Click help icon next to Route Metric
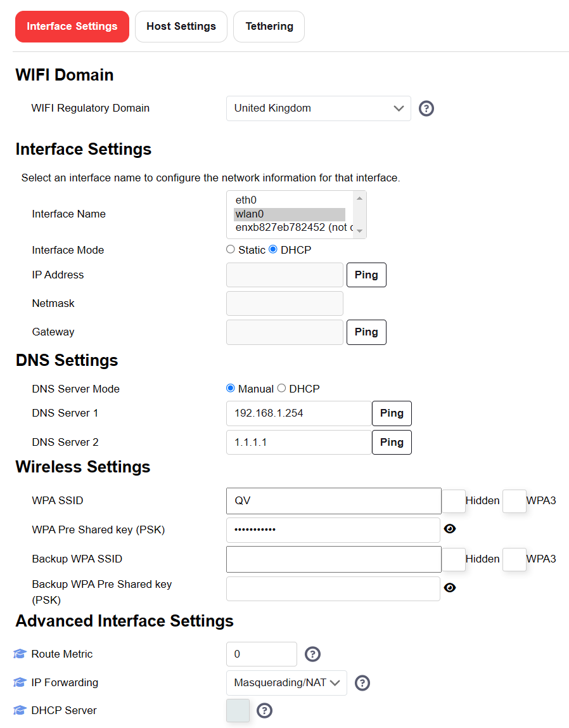Viewport: 569px width, 728px height. [312, 654]
